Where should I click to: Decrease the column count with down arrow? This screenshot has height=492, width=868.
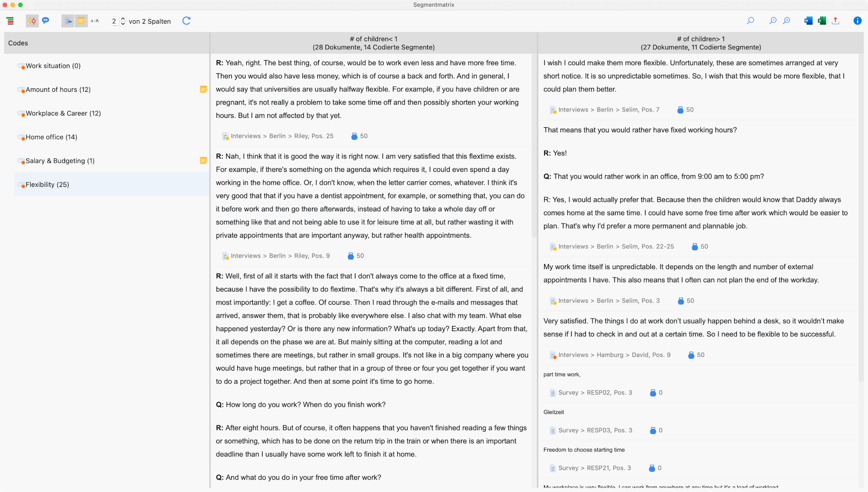[x=123, y=24]
